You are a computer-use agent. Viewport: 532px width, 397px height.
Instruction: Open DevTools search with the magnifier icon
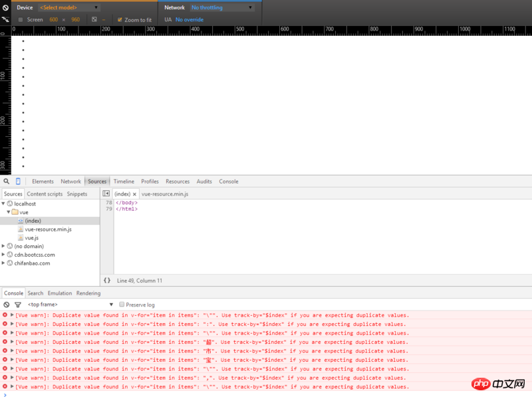click(x=7, y=181)
